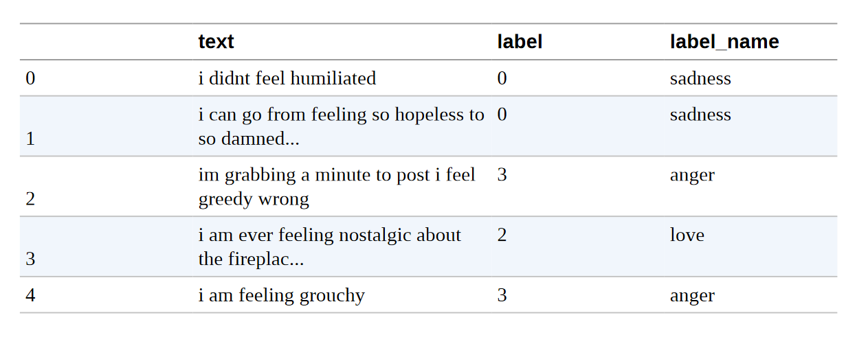Click the 'anger' cell in row 4
The image size is (868, 359).
click(692, 296)
